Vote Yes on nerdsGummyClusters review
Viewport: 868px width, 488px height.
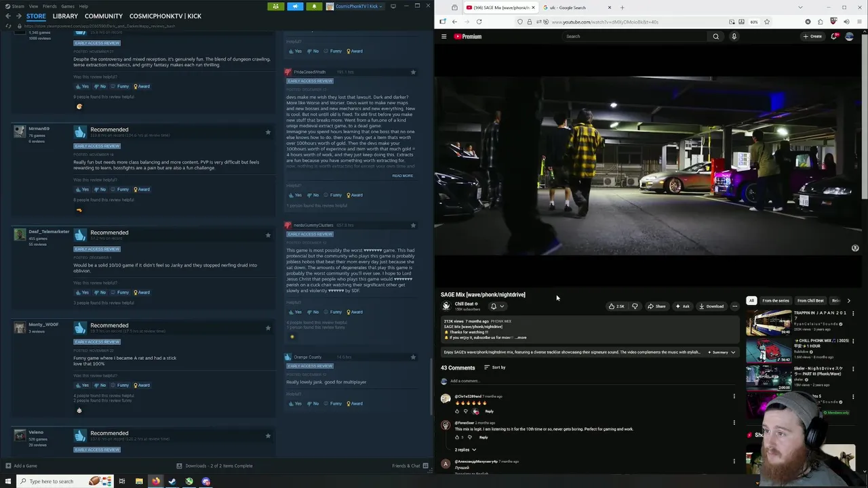coord(295,312)
